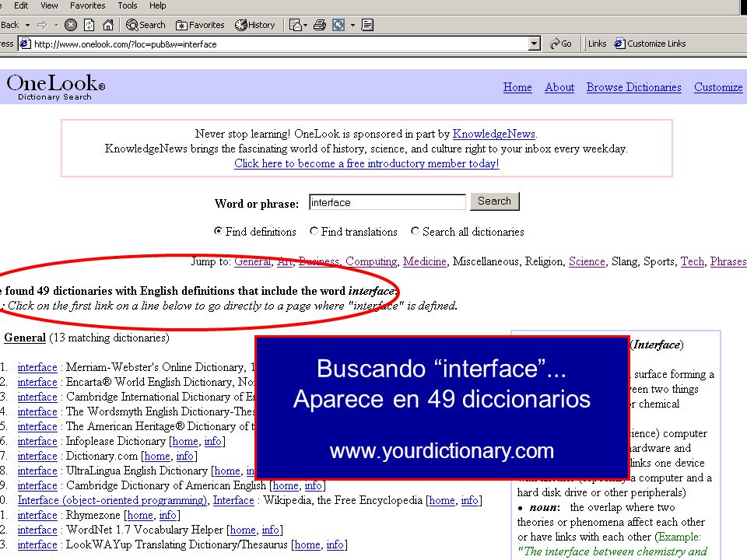Visit the KnowledgeNews sponsor link
The height and width of the screenshot is (560, 747).
point(493,134)
